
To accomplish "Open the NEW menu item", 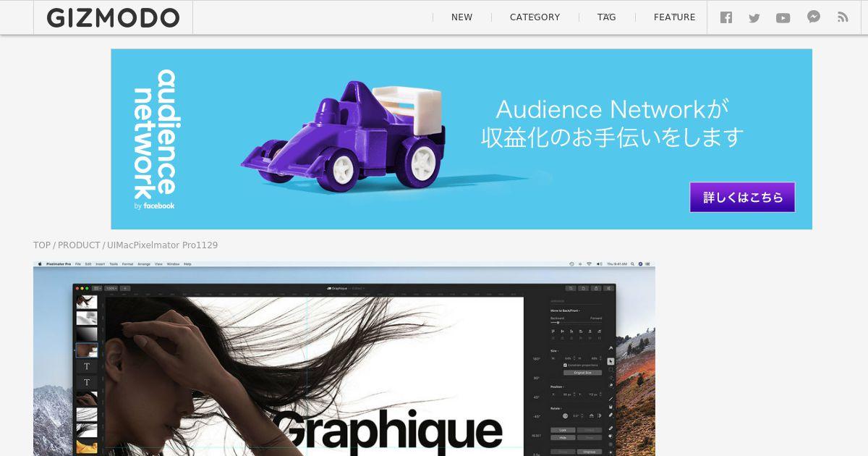I will click(x=461, y=17).
